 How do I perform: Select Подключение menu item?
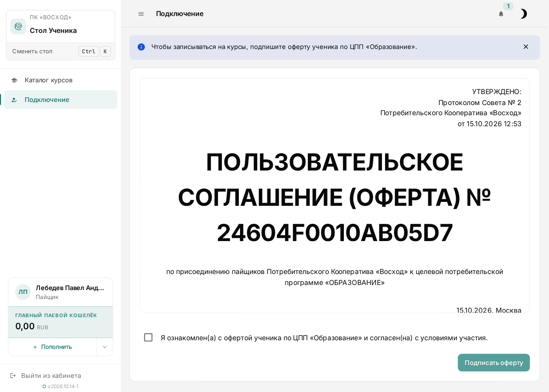[60, 100]
